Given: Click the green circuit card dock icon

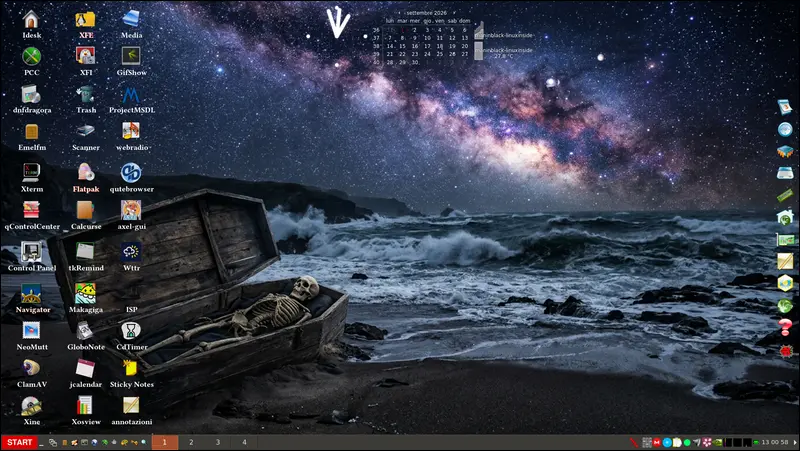Looking at the screenshot, I should [785, 239].
